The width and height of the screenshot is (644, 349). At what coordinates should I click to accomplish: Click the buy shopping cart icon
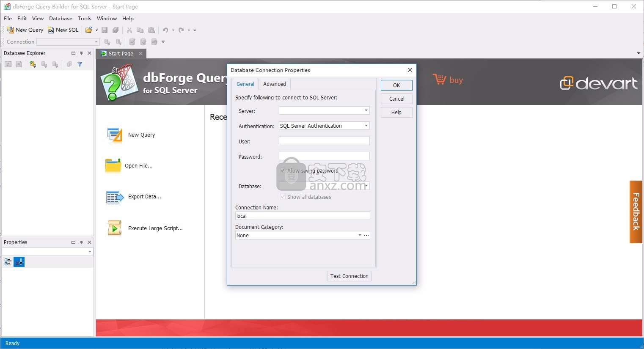click(x=439, y=79)
